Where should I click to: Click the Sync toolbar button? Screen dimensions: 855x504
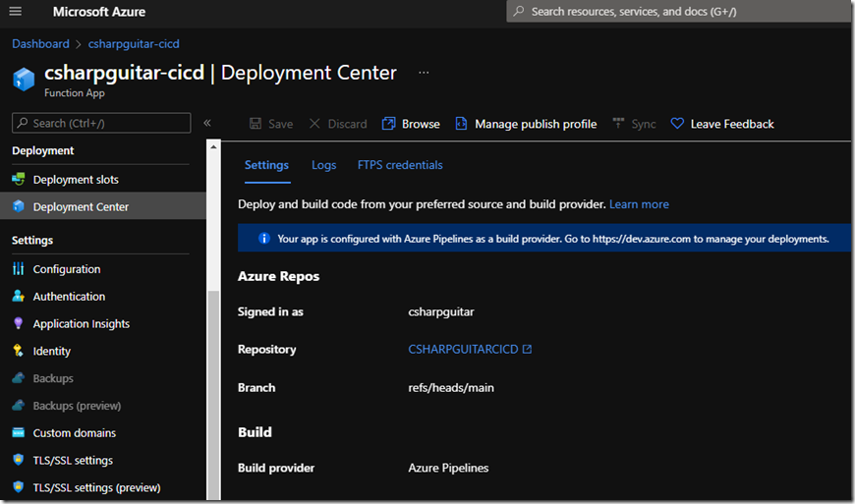pos(634,124)
